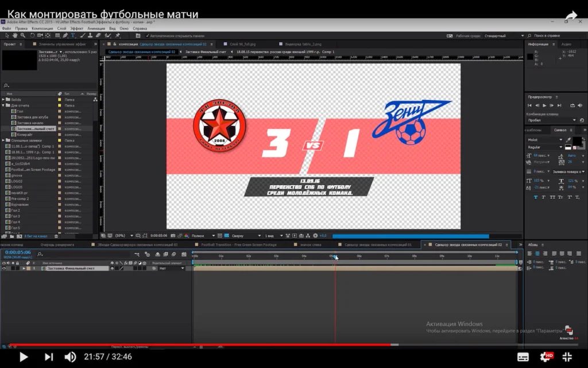Click the black fill color swatch
588x368 pixels.
pyautogui.click(x=576, y=140)
